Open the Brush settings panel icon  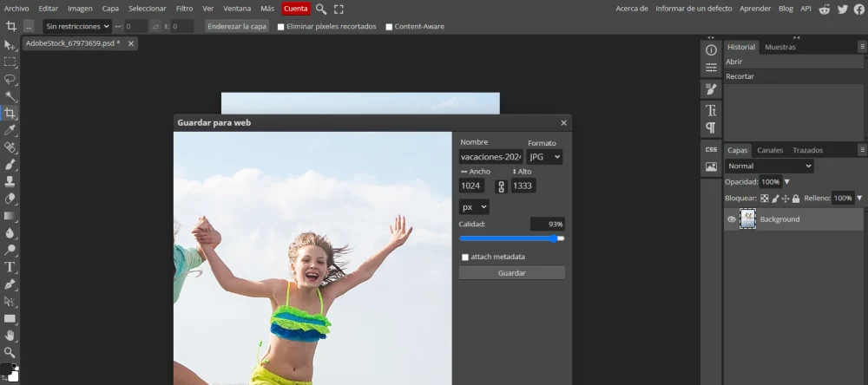(712, 88)
